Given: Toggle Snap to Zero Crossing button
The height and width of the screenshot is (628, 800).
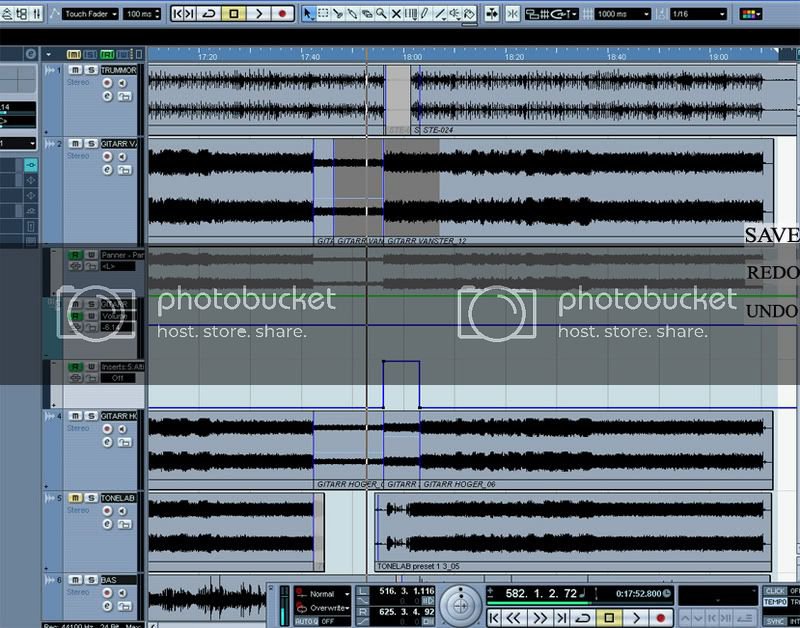Looking at the screenshot, I should click(x=513, y=14).
